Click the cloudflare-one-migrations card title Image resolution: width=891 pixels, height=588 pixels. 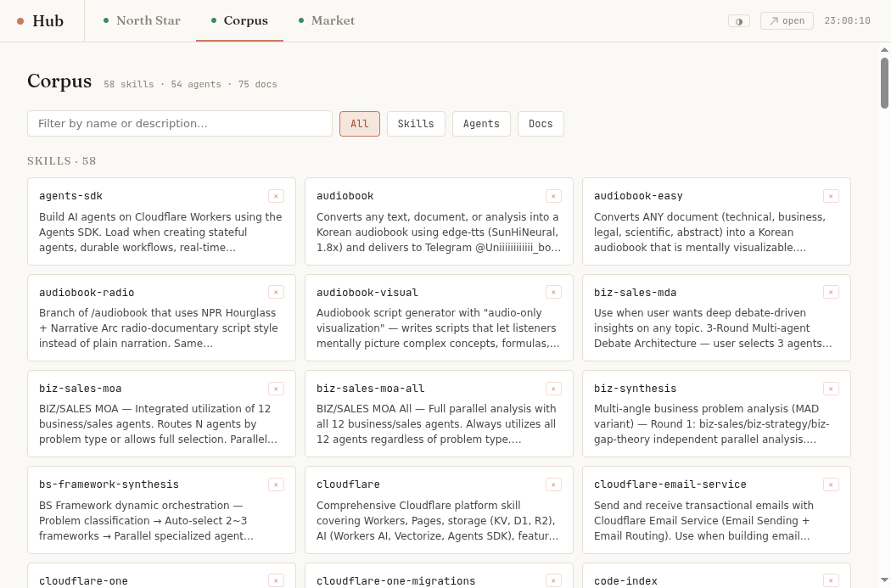click(x=395, y=581)
